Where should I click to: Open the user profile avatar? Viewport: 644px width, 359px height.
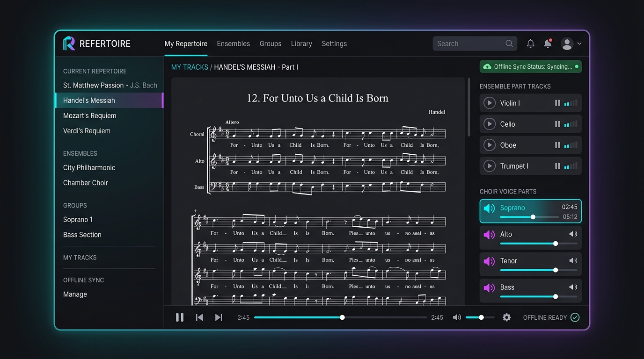click(x=567, y=43)
